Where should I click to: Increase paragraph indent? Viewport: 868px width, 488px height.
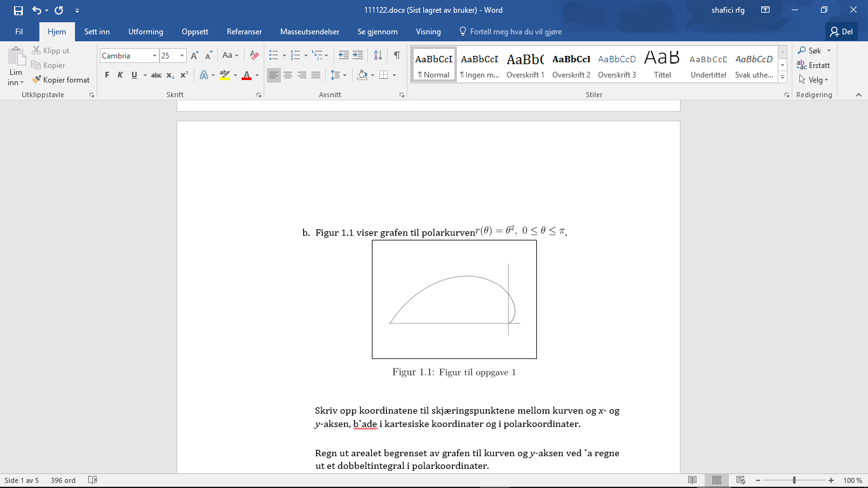(358, 56)
